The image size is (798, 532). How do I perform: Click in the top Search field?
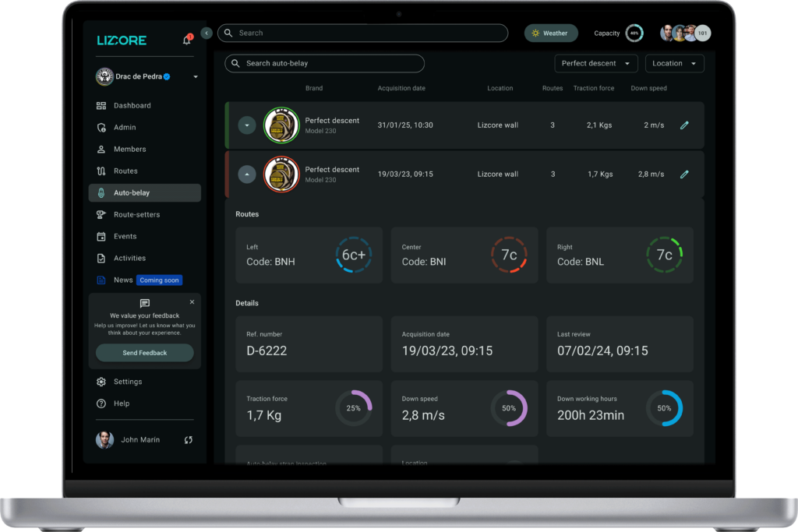click(x=363, y=33)
